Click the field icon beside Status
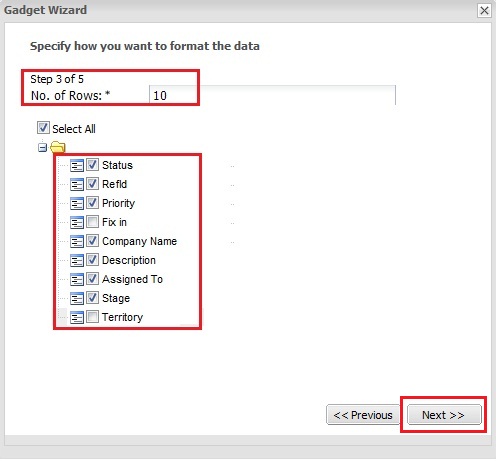Screen dimensions: 496x461 pyautogui.click(x=77, y=165)
